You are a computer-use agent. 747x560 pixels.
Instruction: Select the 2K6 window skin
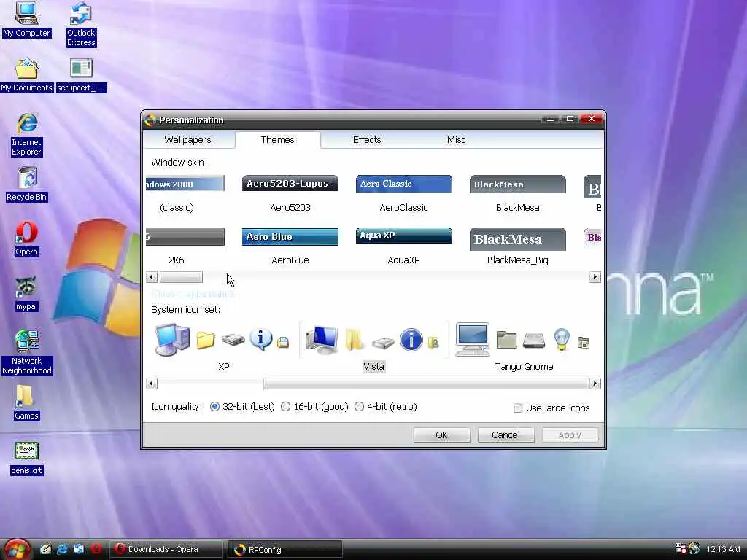click(185, 246)
